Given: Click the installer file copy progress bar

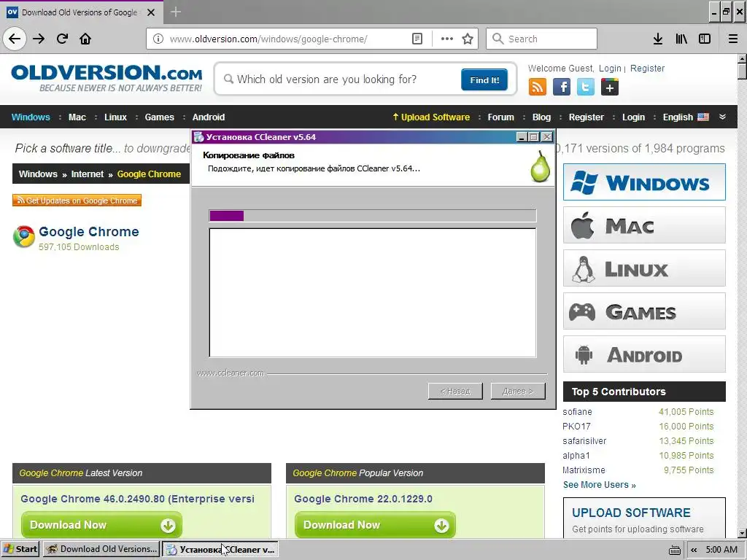Looking at the screenshot, I should click(x=373, y=216).
